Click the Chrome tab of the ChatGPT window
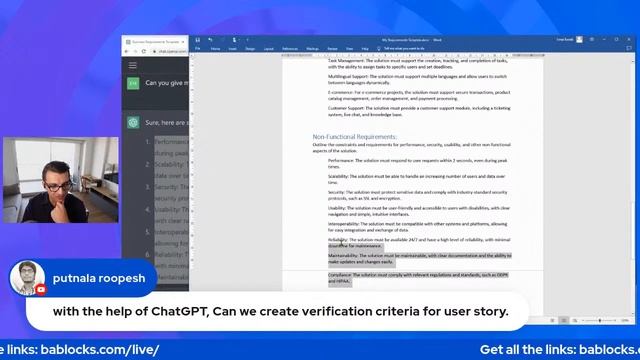640x360 pixels. click(x=155, y=42)
